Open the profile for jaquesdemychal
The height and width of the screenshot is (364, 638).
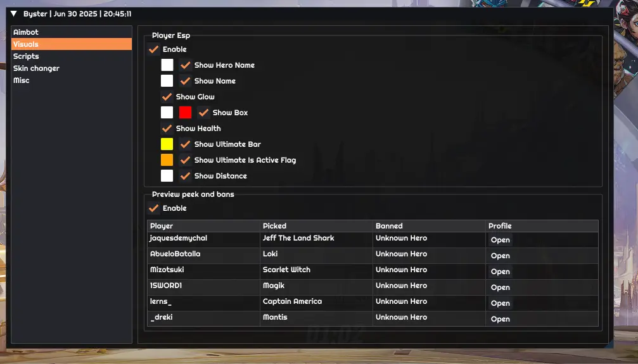(x=500, y=240)
